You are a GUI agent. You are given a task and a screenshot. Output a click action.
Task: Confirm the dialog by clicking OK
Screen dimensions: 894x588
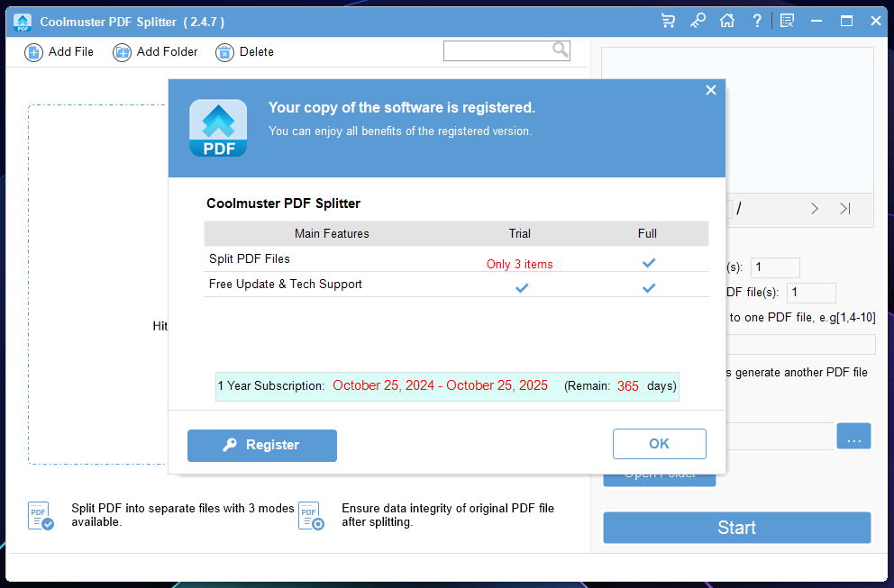[659, 444]
